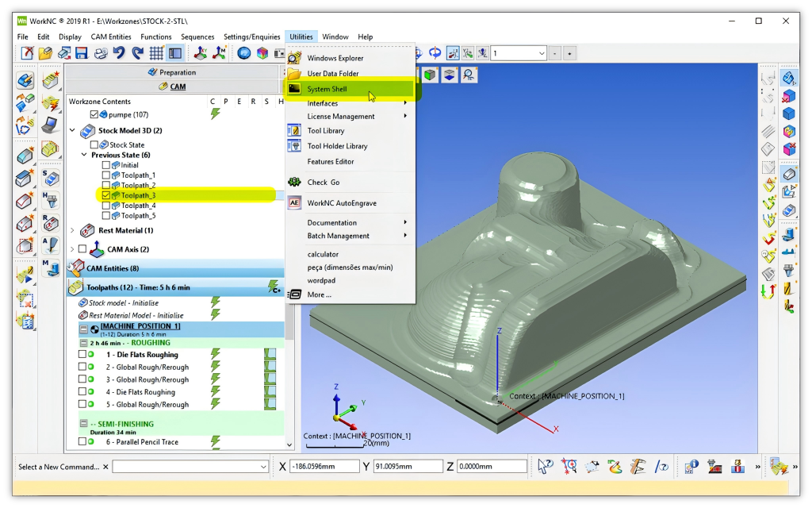The height and width of the screenshot is (508, 812).
Task: Click the blue sphere icon in the toolbar
Action: coord(244,53)
